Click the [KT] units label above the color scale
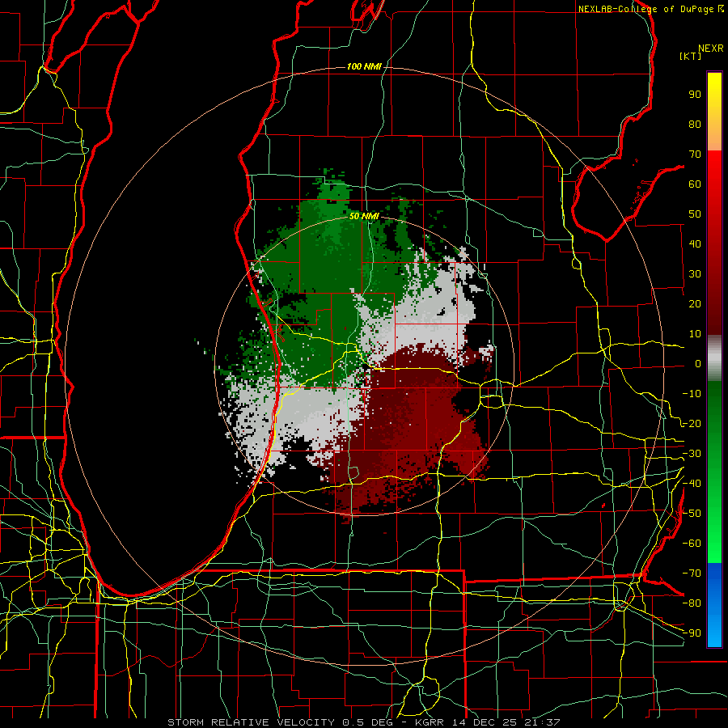Image resolution: width=728 pixels, height=728 pixels. (x=691, y=56)
